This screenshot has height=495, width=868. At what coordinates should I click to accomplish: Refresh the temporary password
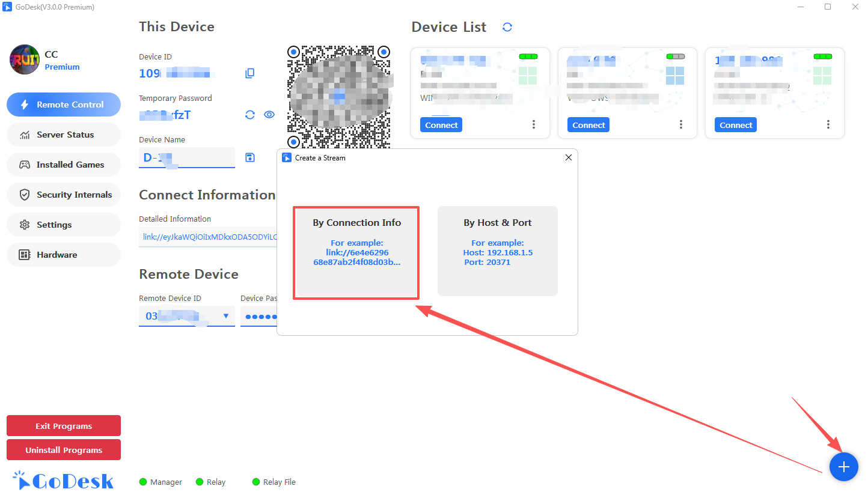pos(250,115)
